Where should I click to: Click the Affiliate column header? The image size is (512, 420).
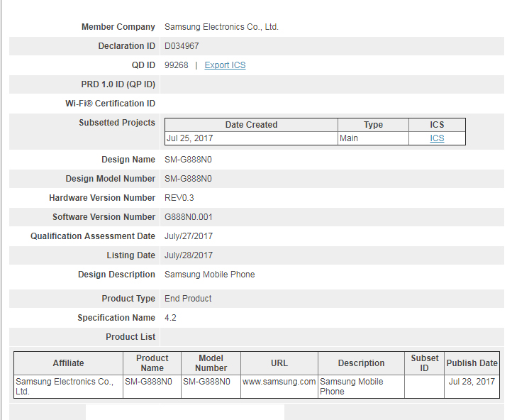click(68, 363)
